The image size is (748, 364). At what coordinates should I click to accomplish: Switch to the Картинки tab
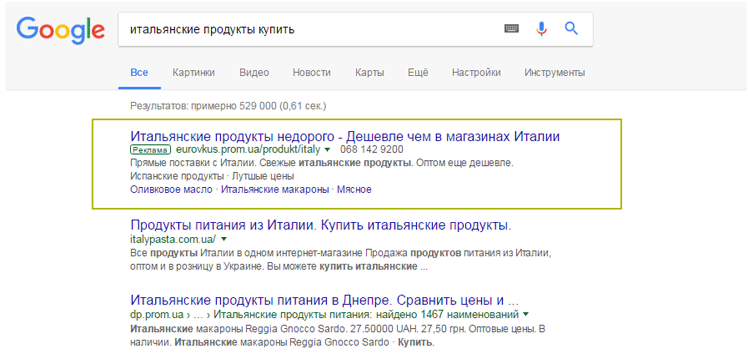194,73
